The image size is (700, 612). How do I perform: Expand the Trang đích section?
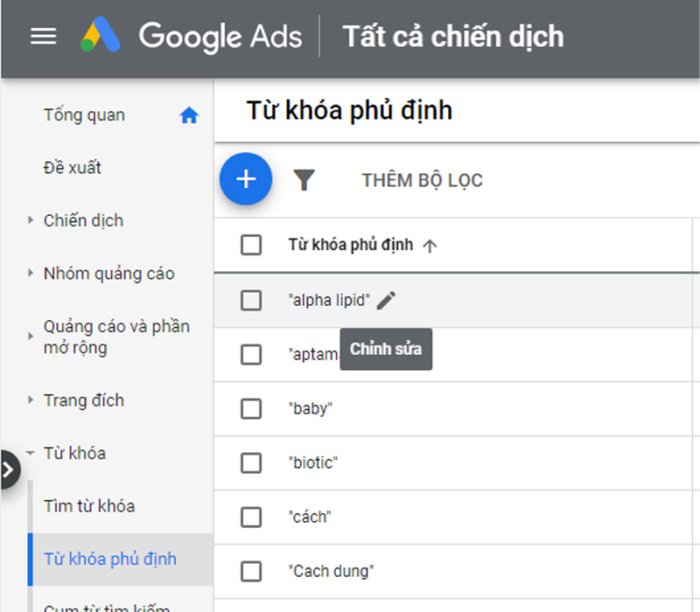click(31, 400)
